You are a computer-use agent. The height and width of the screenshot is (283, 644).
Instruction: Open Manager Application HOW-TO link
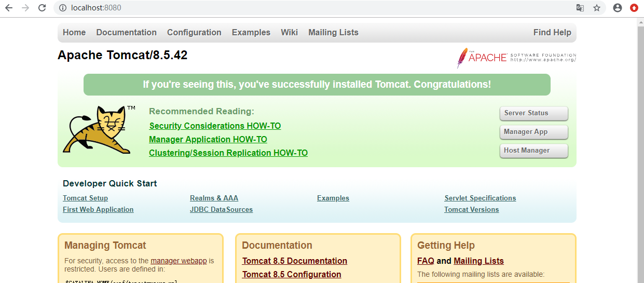tap(208, 139)
